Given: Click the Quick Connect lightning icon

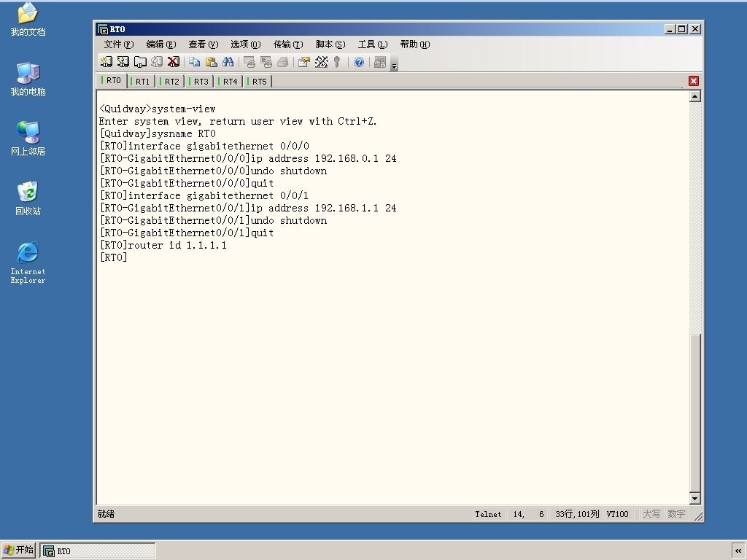Looking at the screenshot, I should (x=123, y=62).
